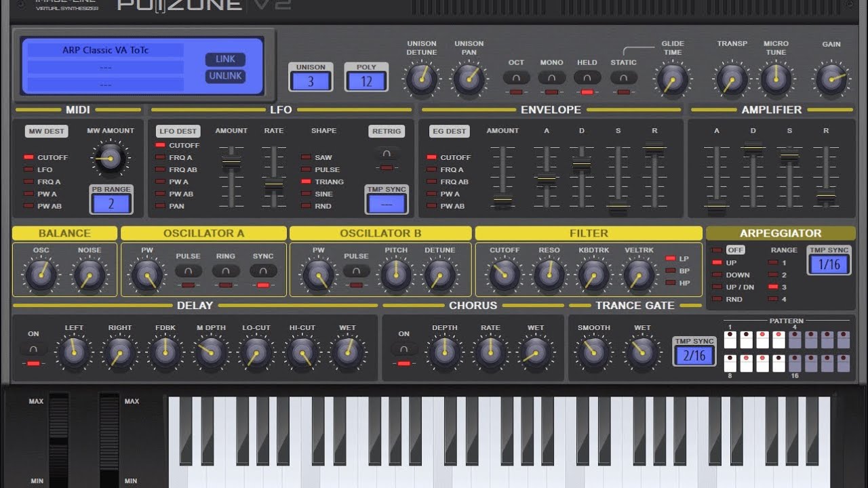Click the LFO DEST button

(x=178, y=131)
